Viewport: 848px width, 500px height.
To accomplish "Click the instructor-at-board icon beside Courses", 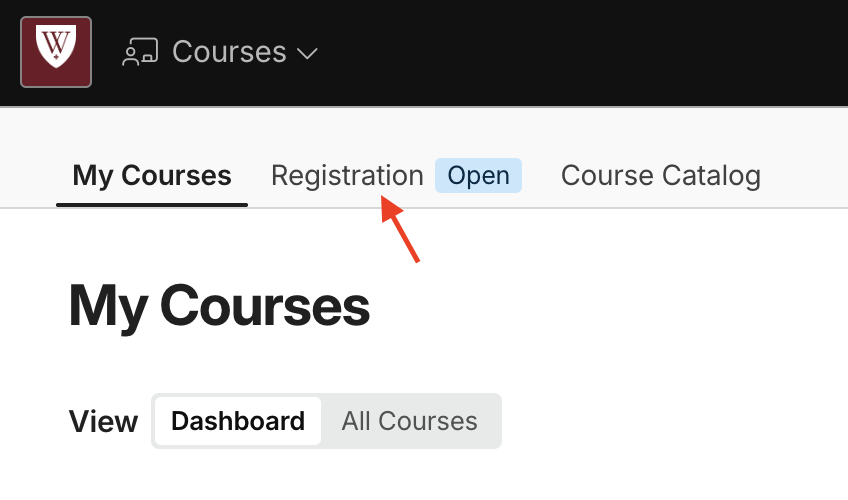I will [140, 52].
